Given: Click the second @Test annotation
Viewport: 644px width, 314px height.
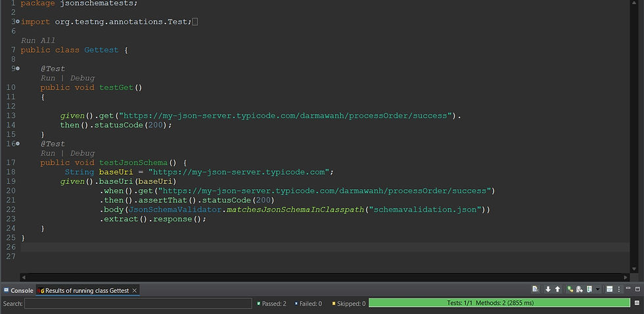Looking at the screenshot, I should [53, 144].
